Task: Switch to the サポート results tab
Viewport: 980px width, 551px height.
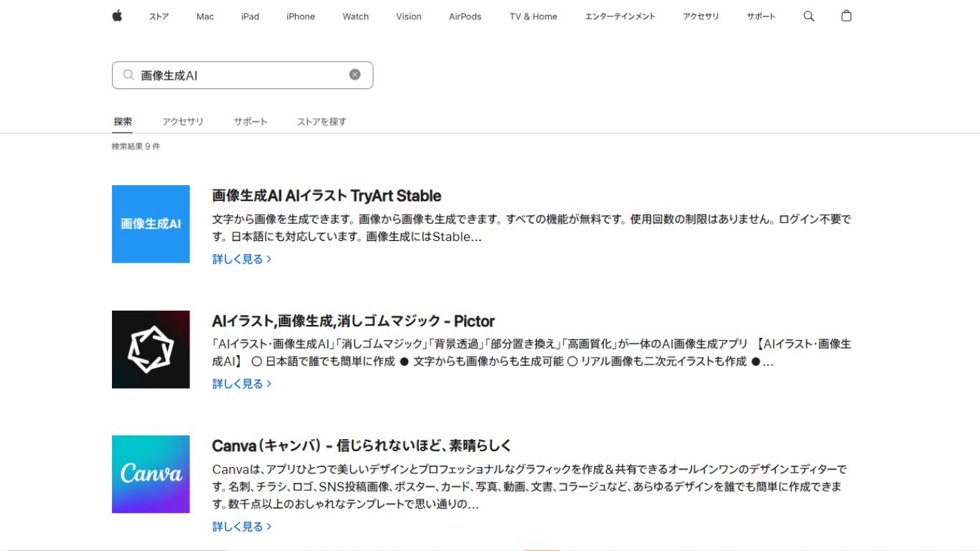Action: pyautogui.click(x=250, y=122)
